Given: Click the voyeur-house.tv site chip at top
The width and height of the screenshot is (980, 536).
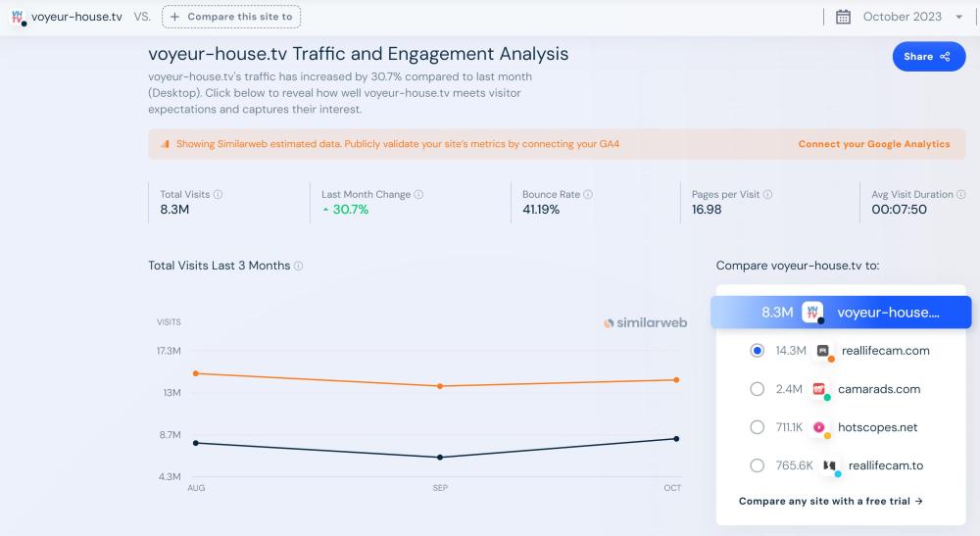Looking at the screenshot, I should pos(67,17).
